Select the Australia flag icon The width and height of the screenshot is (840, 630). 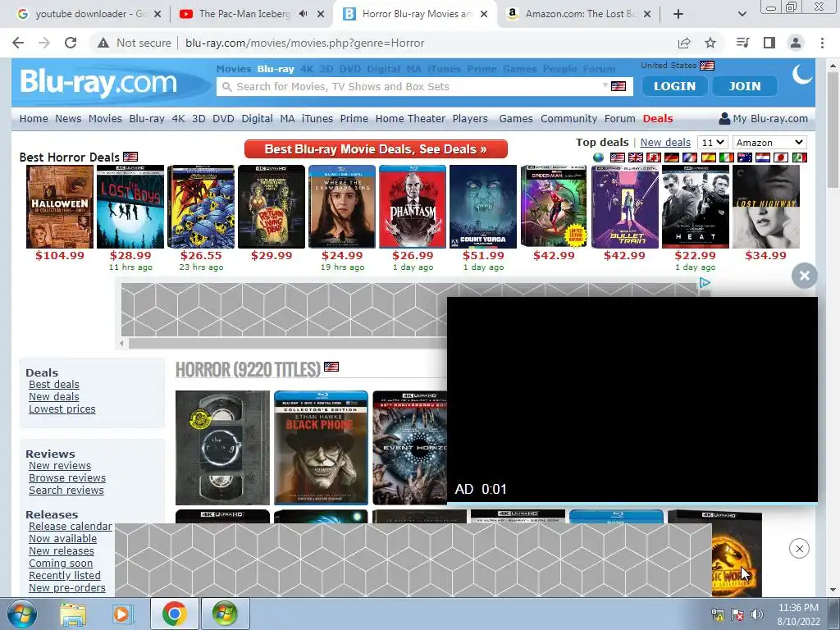(x=745, y=157)
